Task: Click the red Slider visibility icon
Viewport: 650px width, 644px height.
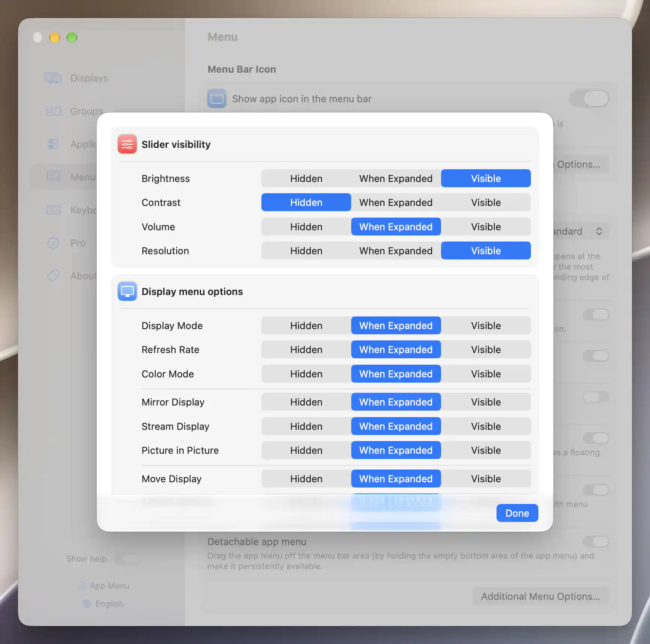Action: (127, 144)
